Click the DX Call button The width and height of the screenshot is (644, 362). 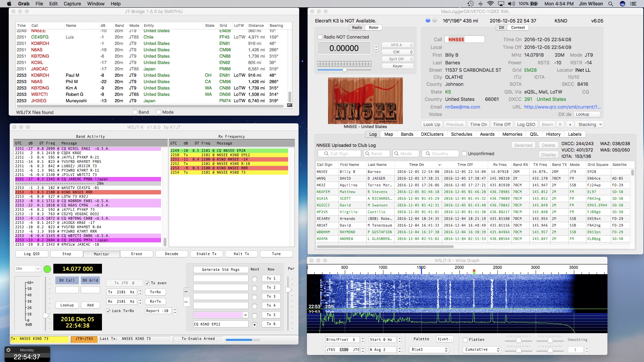[67, 280]
